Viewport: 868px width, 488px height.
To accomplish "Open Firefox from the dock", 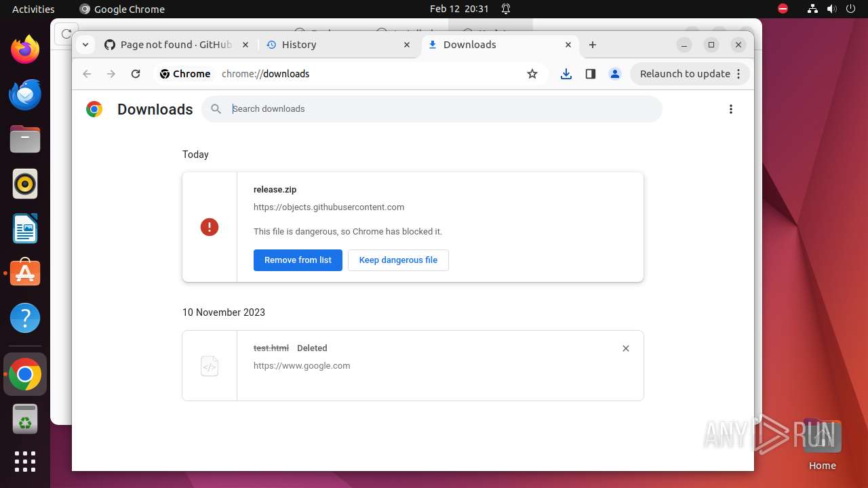I will point(25,49).
